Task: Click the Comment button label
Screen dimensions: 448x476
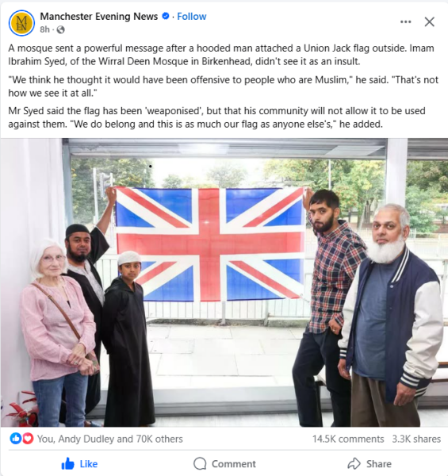Action: click(x=234, y=464)
